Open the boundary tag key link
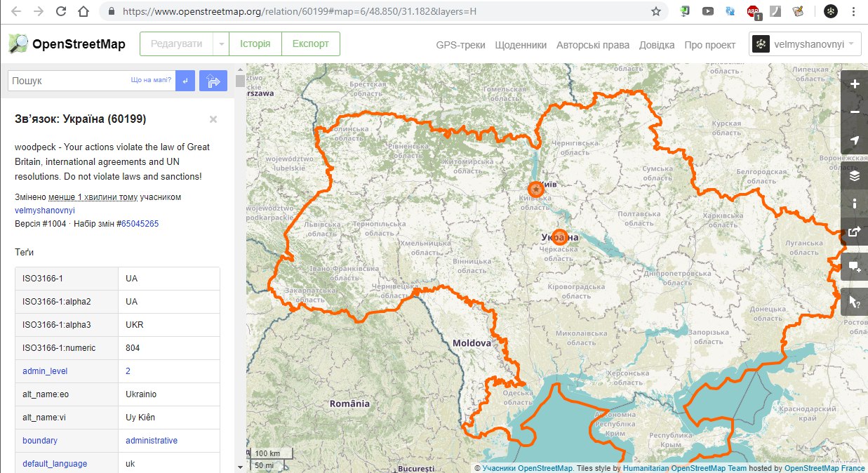The image size is (868, 473). [x=40, y=441]
